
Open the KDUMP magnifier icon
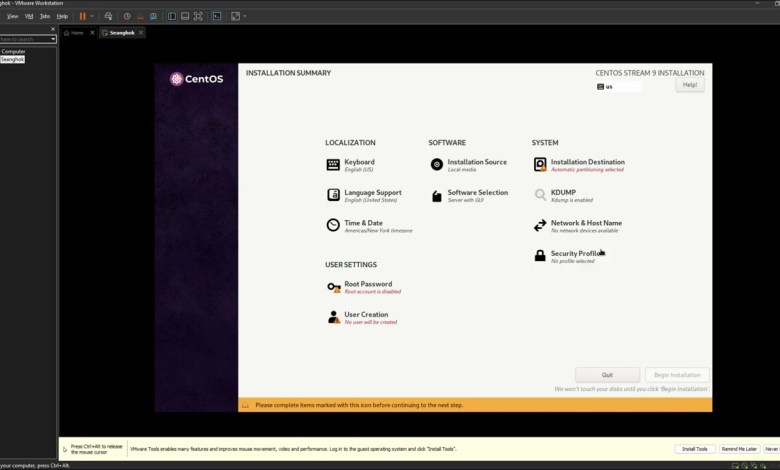coord(540,195)
